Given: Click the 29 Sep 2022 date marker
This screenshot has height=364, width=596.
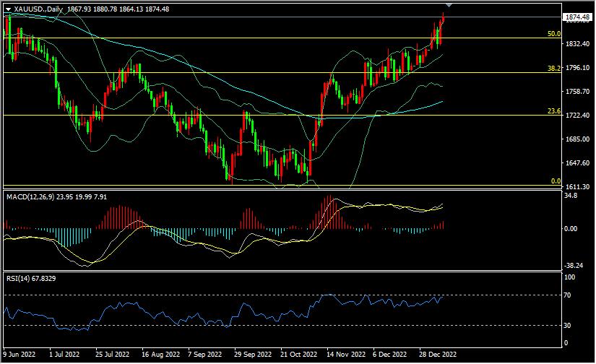Looking at the screenshot, I should pos(253,355).
